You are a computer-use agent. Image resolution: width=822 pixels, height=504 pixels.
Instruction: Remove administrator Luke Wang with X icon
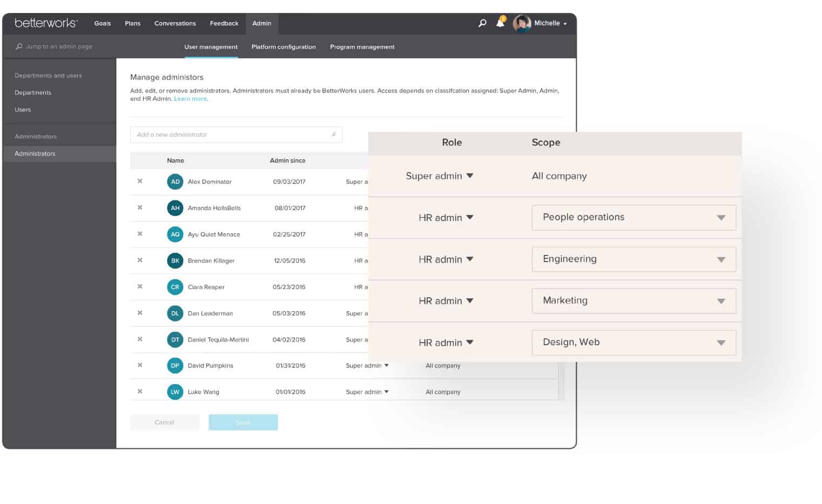point(140,391)
